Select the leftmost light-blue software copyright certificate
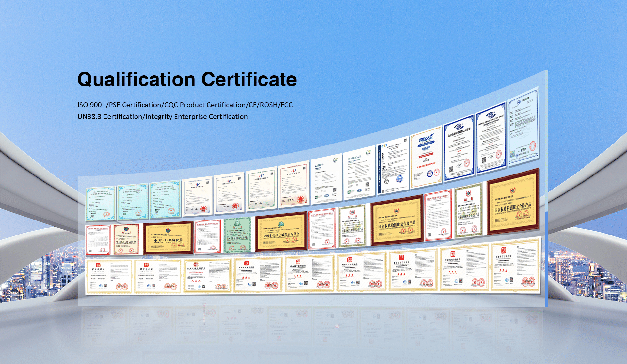Image resolution: width=627 pixels, height=364 pixels. point(101,204)
